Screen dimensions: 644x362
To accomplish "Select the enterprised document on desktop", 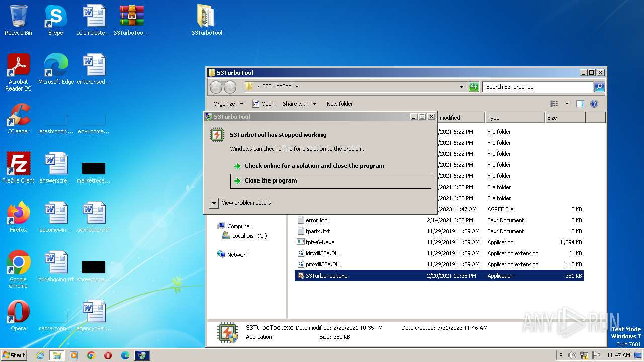I will coord(94,70).
